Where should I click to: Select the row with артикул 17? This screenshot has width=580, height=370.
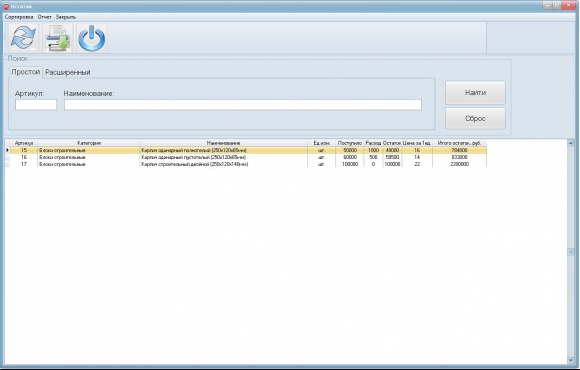pos(246,164)
